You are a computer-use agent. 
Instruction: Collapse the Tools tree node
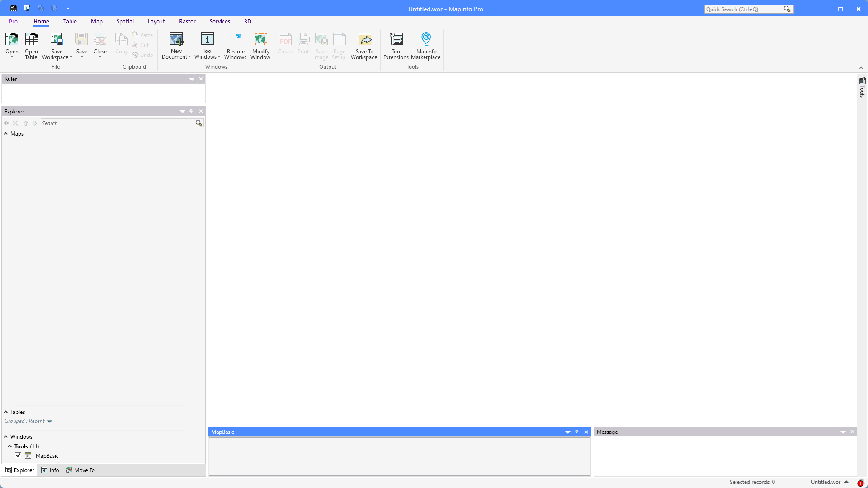pos(10,446)
